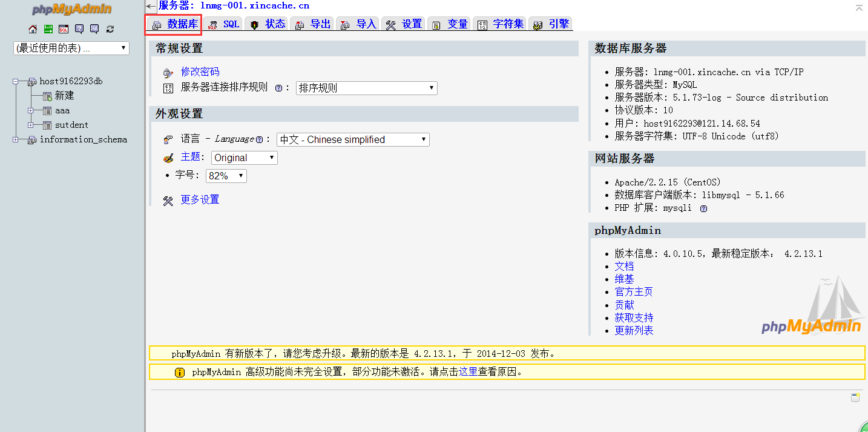Open the 变量 tab
Image resolution: width=868 pixels, height=432 pixels.
(x=449, y=24)
